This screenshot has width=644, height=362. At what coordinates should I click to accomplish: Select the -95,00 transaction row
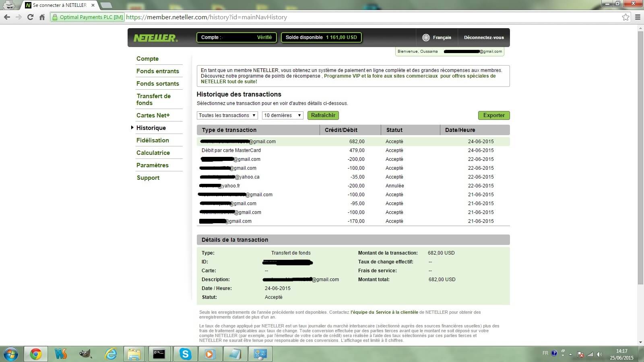pyautogui.click(x=353, y=204)
